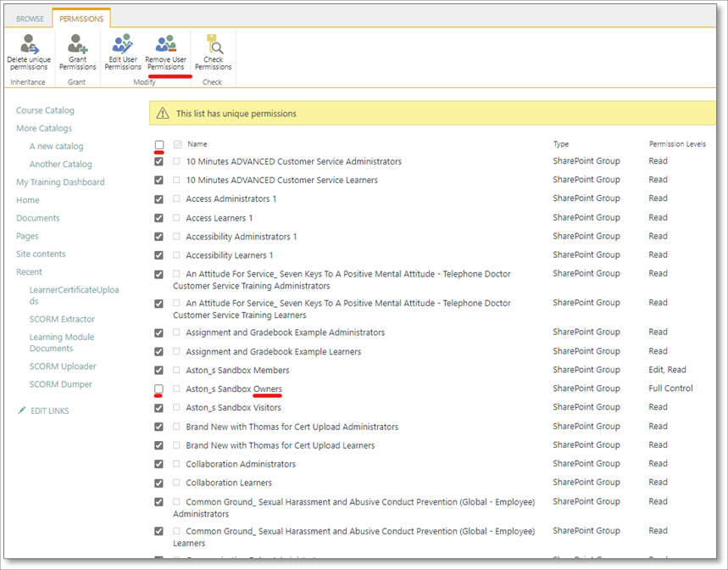Uncheck Aston_s Sandbox Members checkbox
The width and height of the screenshot is (728, 570).
click(x=158, y=370)
